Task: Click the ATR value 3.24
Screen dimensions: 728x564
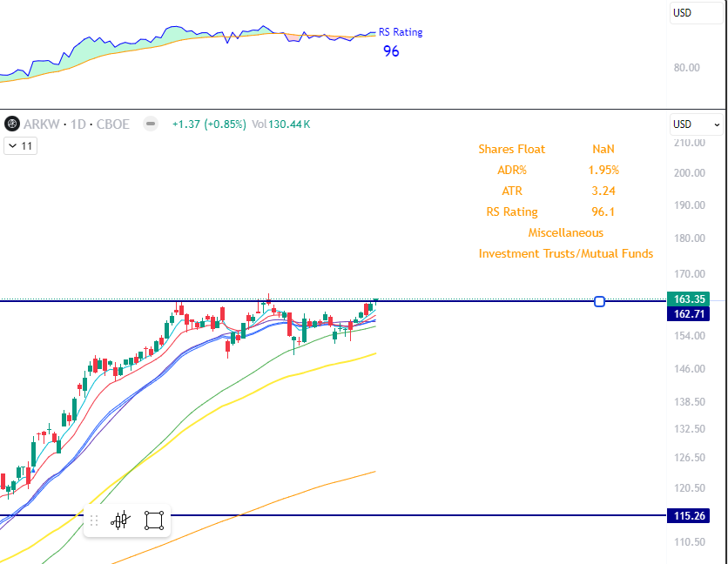Action: [x=603, y=191]
